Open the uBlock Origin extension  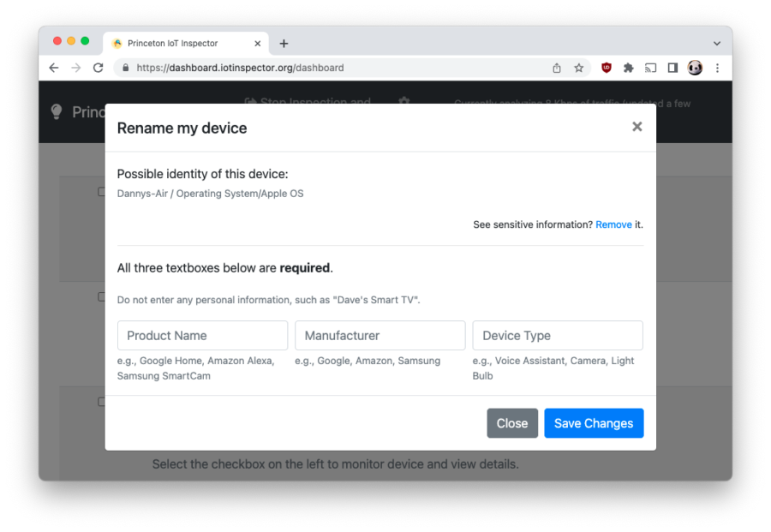607,68
